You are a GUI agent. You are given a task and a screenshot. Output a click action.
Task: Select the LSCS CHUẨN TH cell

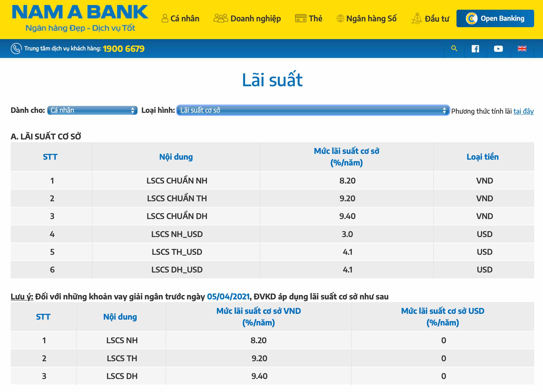(x=177, y=198)
